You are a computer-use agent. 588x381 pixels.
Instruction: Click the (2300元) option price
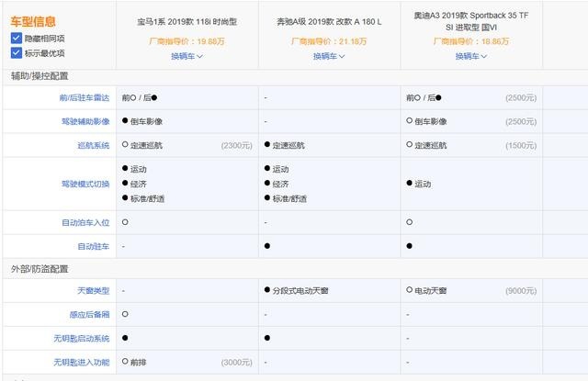tap(237, 145)
